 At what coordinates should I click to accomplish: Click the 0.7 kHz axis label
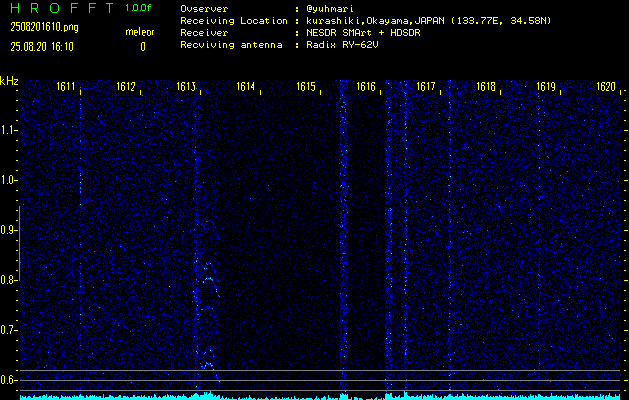tap(7, 330)
